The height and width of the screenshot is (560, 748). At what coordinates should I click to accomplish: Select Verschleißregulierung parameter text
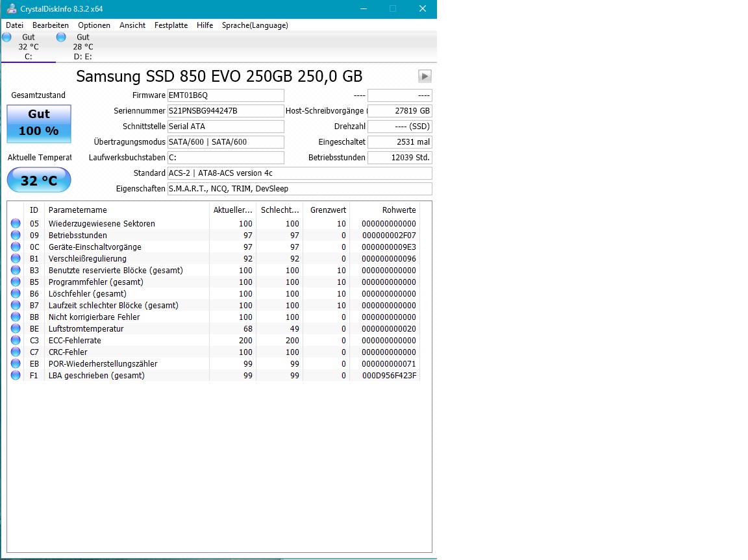(87, 259)
